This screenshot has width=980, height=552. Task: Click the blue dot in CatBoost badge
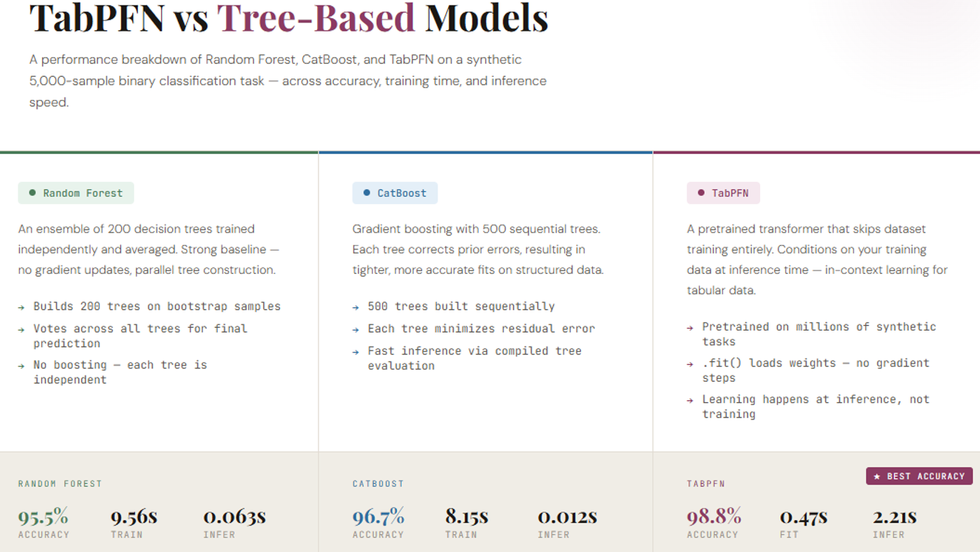(x=367, y=193)
